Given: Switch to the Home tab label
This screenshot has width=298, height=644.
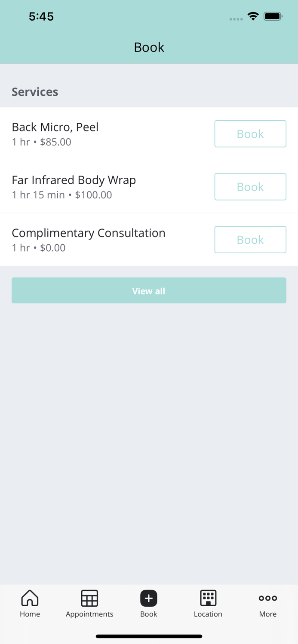Looking at the screenshot, I should click(x=30, y=614).
